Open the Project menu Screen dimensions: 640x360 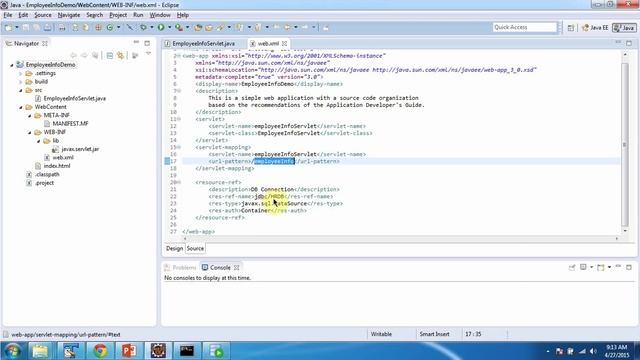[118, 15]
